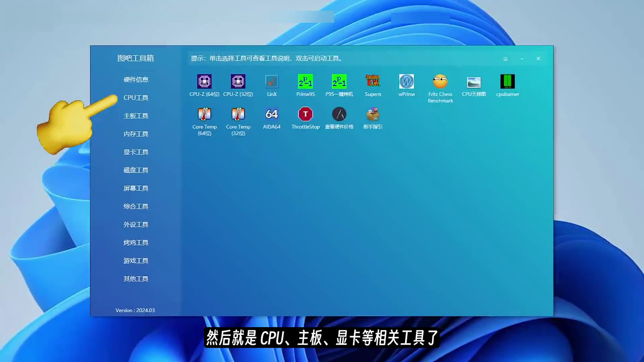The height and width of the screenshot is (362, 644).
Task: Select the Superπ benchmark icon
Action: pyautogui.click(x=373, y=82)
